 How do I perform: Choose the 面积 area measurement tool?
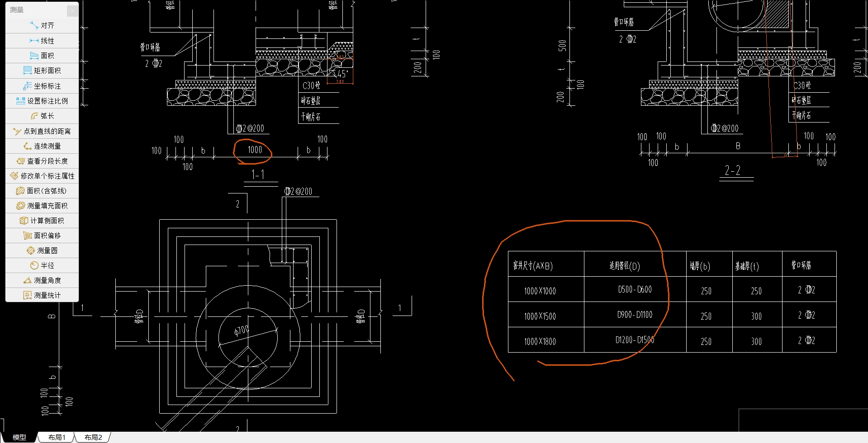click(x=42, y=56)
